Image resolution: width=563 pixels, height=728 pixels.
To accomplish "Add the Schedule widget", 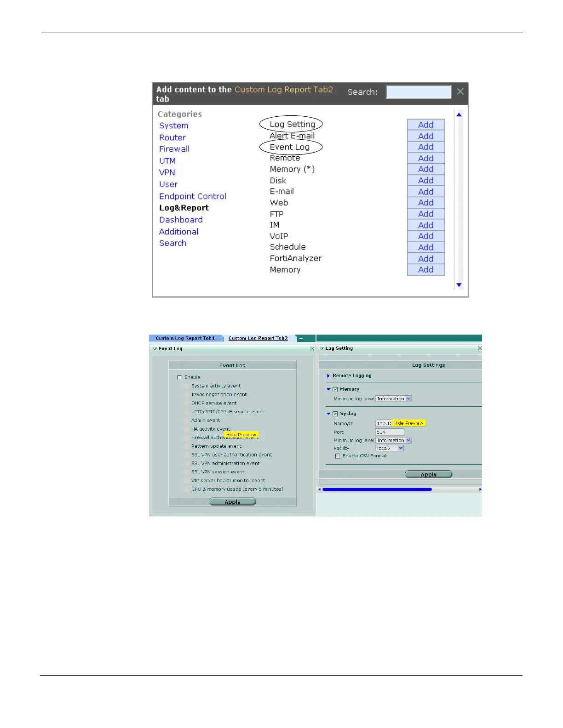I will pyautogui.click(x=426, y=247).
